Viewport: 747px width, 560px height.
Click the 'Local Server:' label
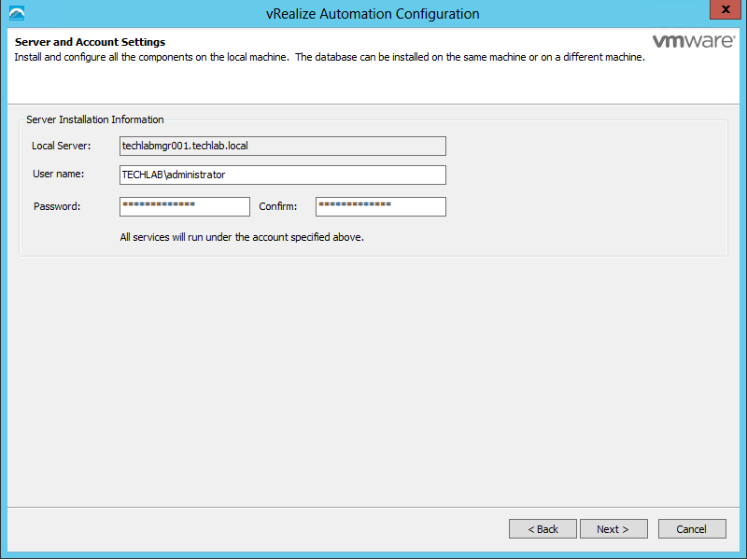coord(61,146)
